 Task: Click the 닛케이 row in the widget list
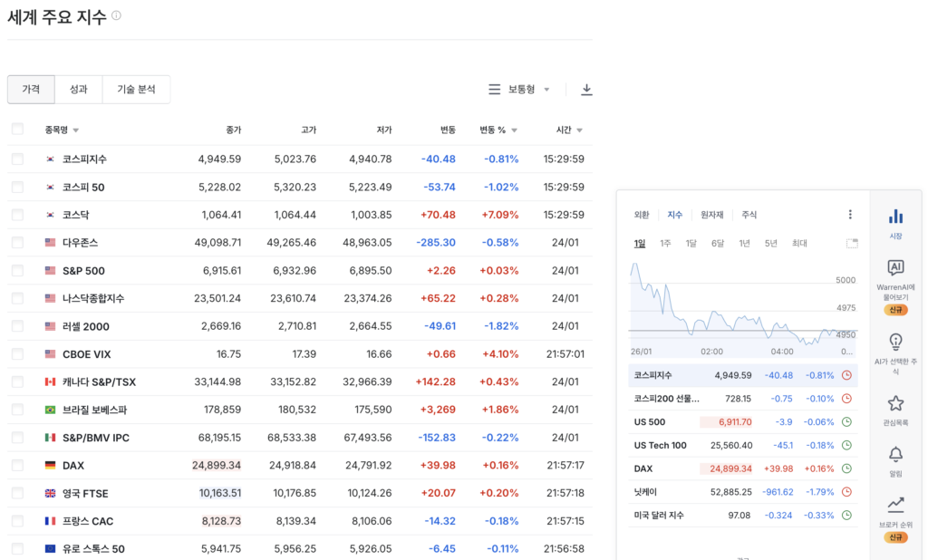coord(643,492)
